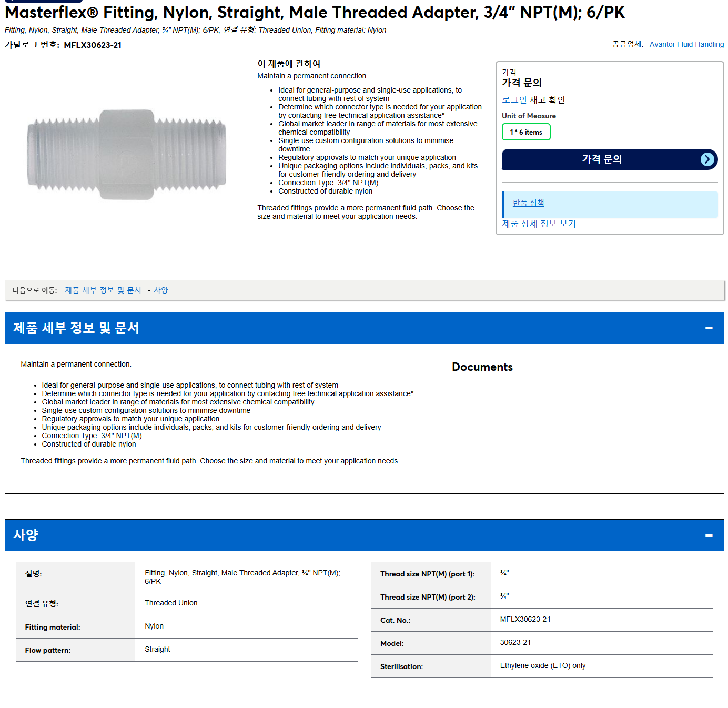Viewport: 728px width, 708px height.
Task: View 제품 상세 정보 보기 product details link
Action: pyautogui.click(x=539, y=224)
